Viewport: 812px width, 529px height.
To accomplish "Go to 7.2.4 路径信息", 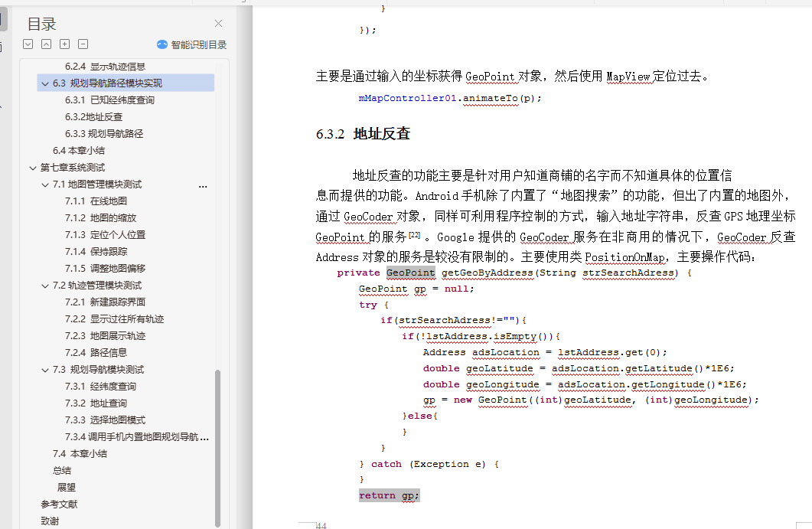I will pos(96,353).
